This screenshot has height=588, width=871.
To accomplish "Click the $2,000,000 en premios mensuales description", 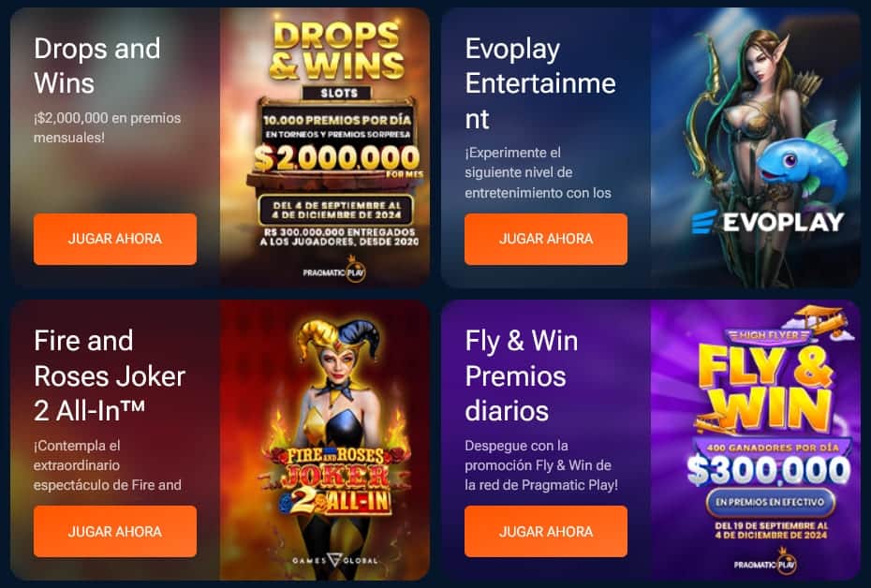I will [107, 127].
